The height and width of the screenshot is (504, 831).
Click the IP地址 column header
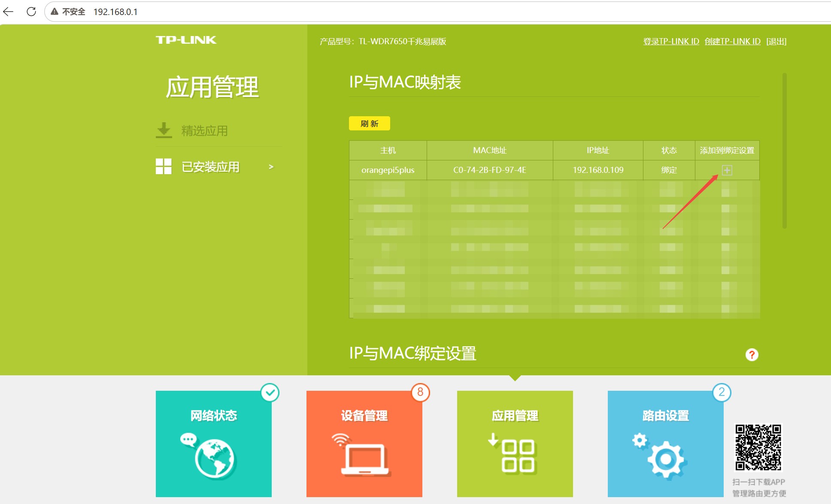[x=598, y=151]
